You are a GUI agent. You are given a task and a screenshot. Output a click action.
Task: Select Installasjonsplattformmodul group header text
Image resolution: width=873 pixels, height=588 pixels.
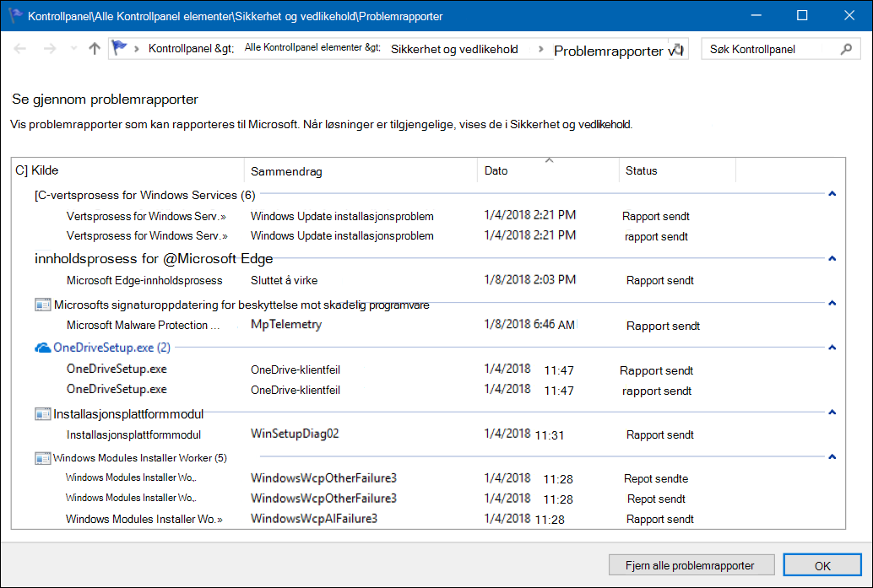[128, 414]
